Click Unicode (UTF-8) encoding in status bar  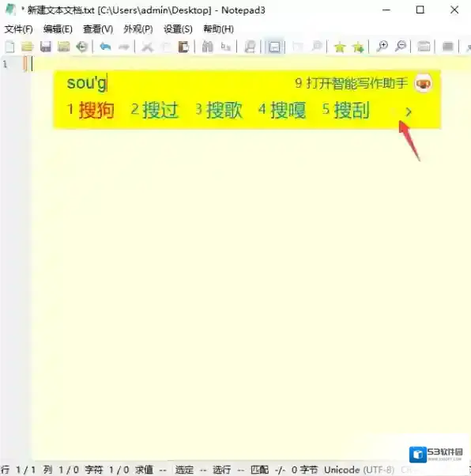pyautogui.click(x=360, y=470)
